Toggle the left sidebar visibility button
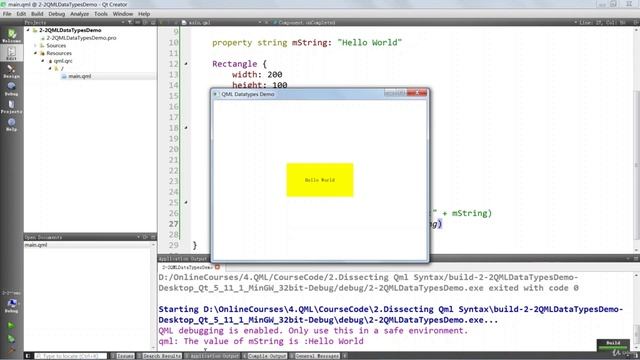 [28, 356]
